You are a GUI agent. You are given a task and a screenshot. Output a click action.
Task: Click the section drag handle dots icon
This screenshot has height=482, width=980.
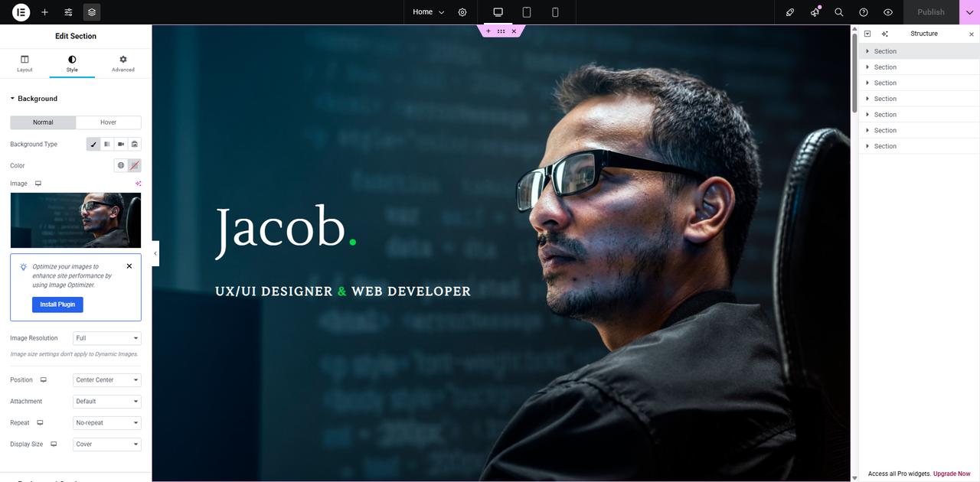pyautogui.click(x=501, y=31)
